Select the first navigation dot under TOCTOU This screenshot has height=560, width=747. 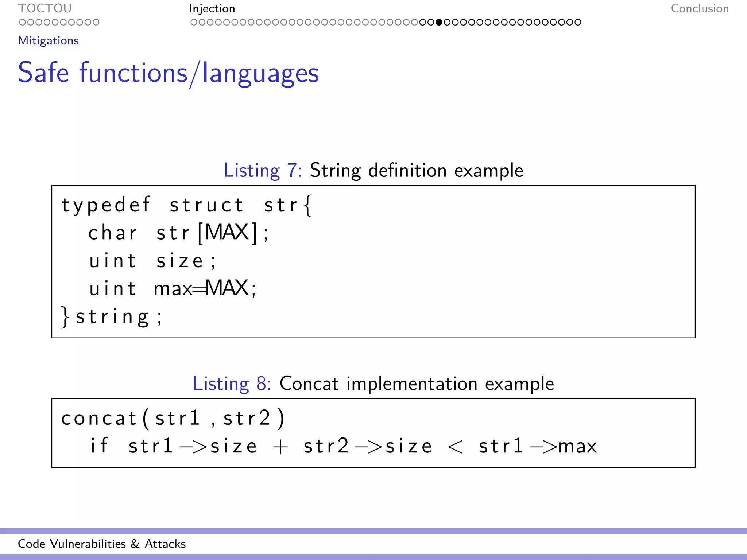(x=22, y=22)
